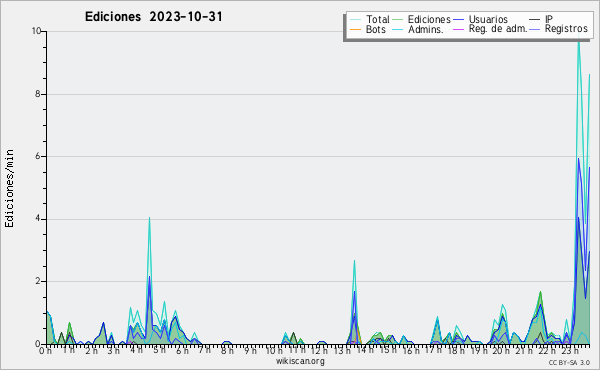Viewport: 600px width, 370px height.
Task: Click the "4 h" x-axis label
Action: point(136,350)
